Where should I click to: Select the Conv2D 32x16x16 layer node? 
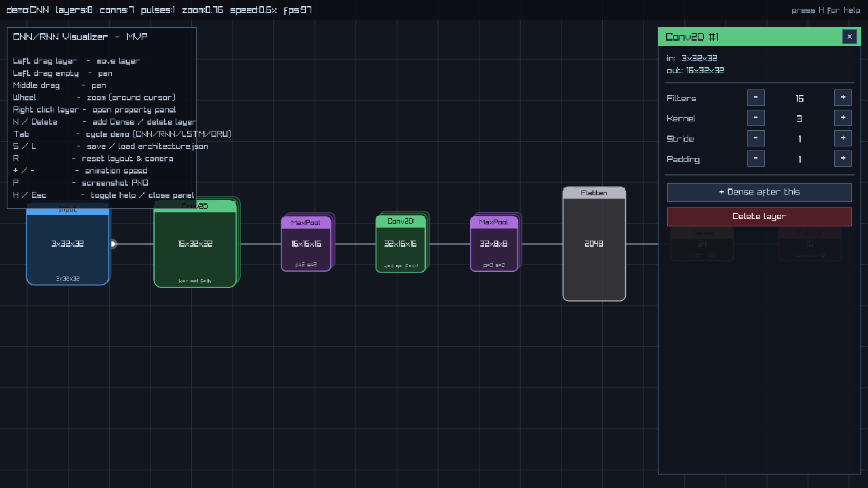(401, 244)
